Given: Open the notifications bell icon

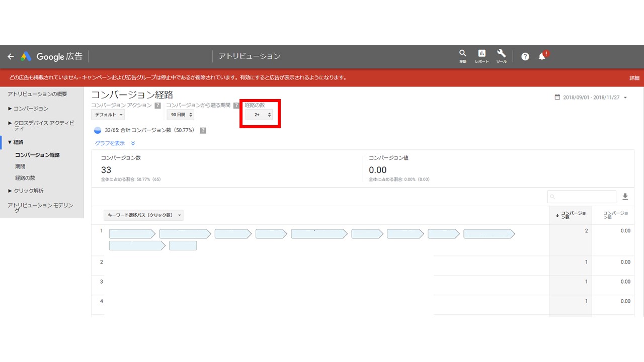Looking at the screenshot, I should coord(542,56).
